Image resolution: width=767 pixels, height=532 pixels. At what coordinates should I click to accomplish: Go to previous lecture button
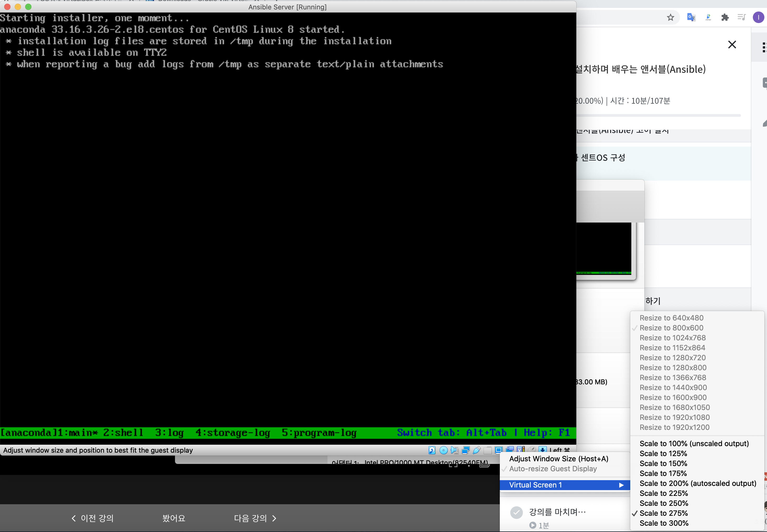(93, 518)
